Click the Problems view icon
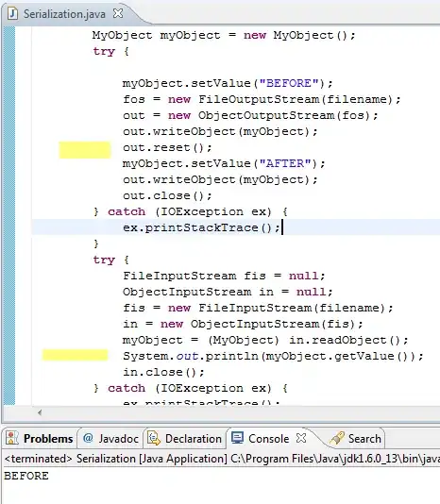 12,438
